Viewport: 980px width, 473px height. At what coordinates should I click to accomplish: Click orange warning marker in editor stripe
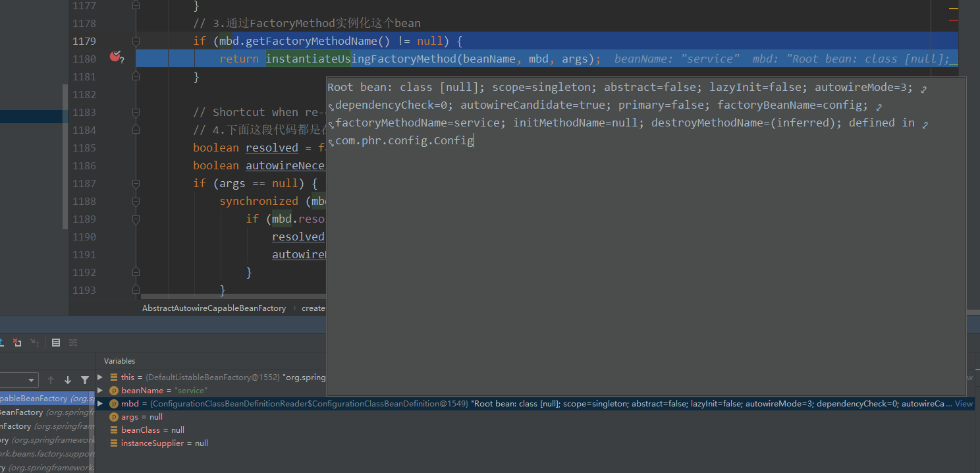click(x=954, y=9)
